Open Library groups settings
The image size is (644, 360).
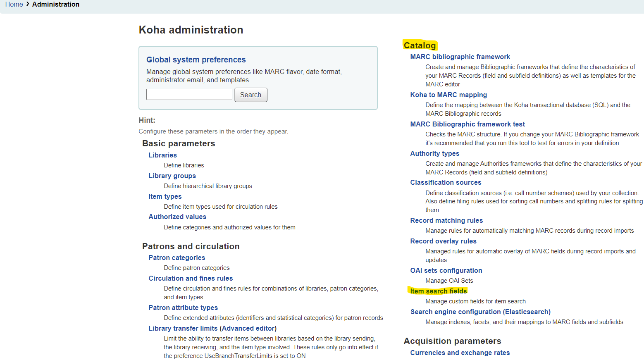pyautogui.click(x=172, y=176)
